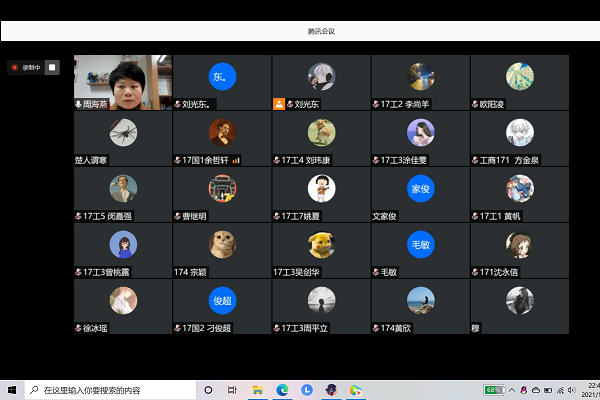Click the muted mic icon beside 欧阳凌
Viewport: 600px width, 400px height.
(x=475, y=104)
